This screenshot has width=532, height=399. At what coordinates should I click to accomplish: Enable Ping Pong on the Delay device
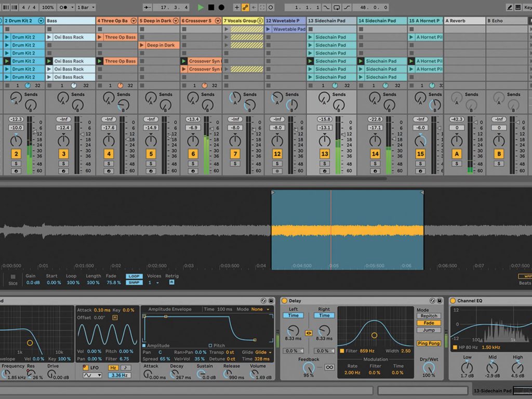(x=429, y=344)
